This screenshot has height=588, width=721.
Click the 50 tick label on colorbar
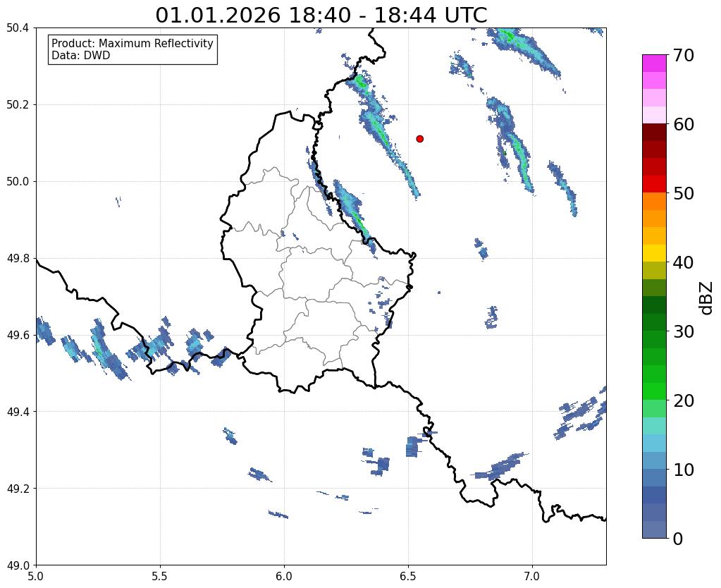pos(683,193)
